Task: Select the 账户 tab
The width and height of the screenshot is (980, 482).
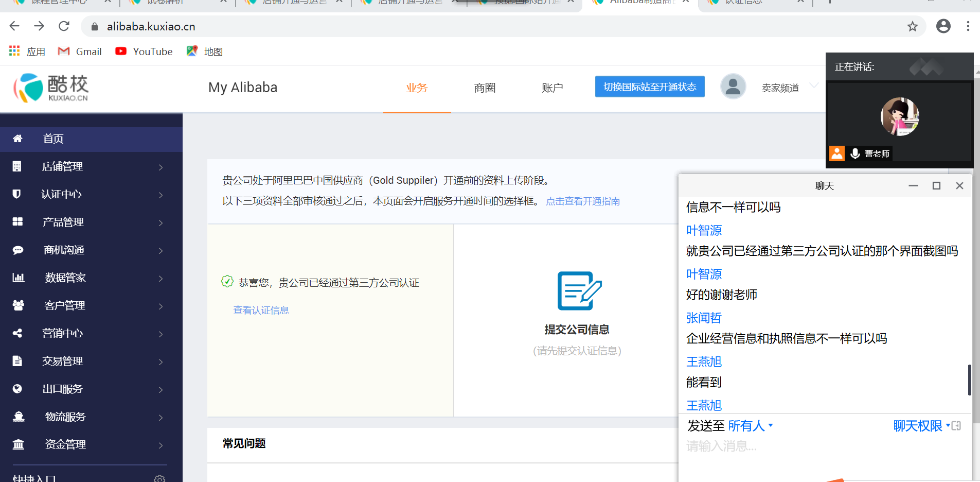Action: [x=552, y=88]
